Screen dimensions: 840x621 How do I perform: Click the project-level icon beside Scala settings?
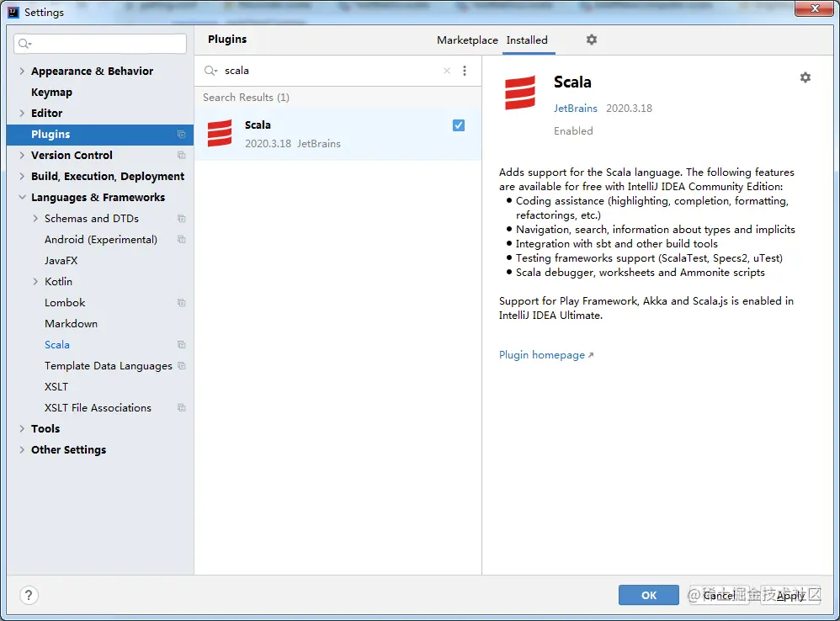181,345
